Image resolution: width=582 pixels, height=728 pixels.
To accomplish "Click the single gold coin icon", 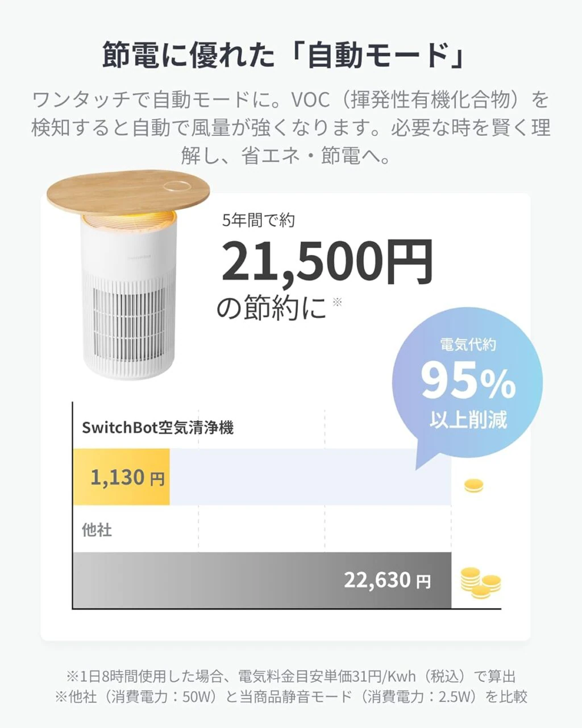I will pos(473,486).
